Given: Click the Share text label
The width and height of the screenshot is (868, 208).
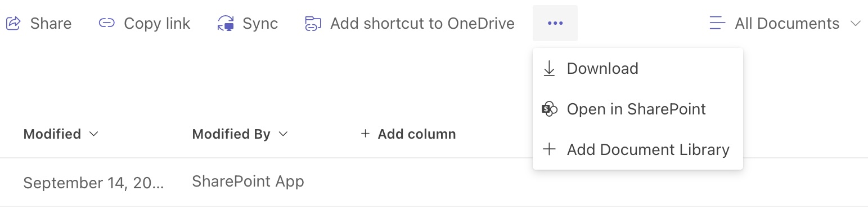Looking at the screenshot, I should (x=51, y=24).
